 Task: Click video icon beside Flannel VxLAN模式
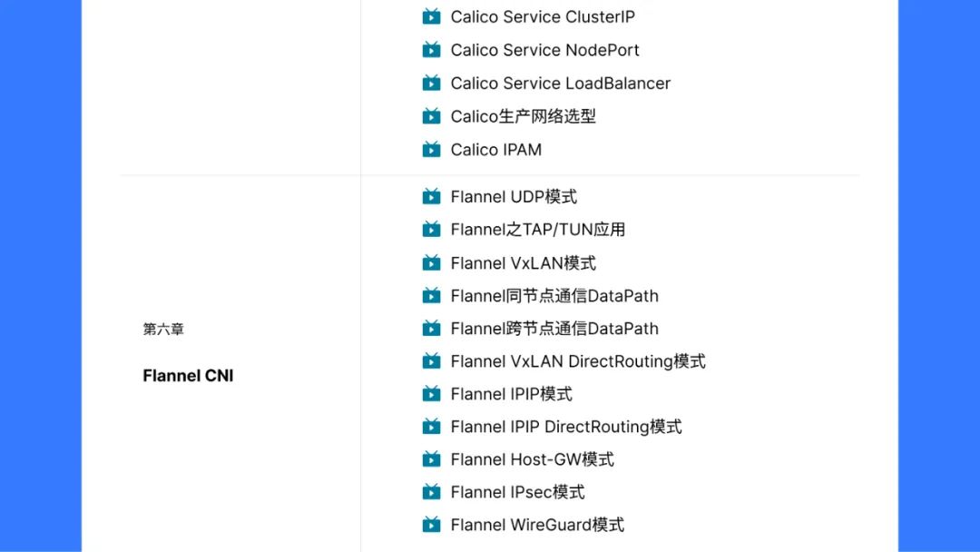(x=431, y=262)
